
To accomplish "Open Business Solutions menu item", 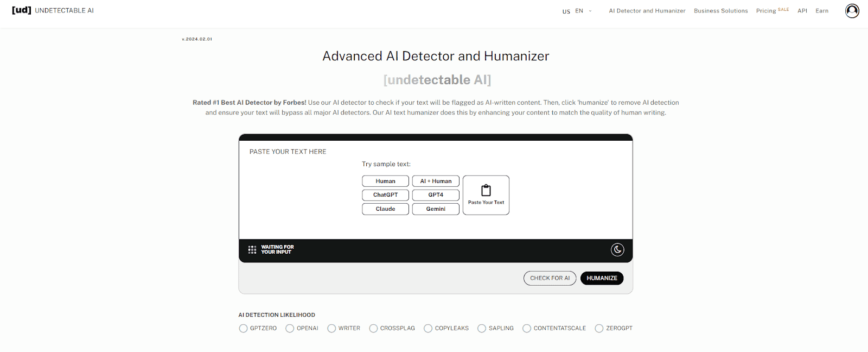I will tap(720, 11).
